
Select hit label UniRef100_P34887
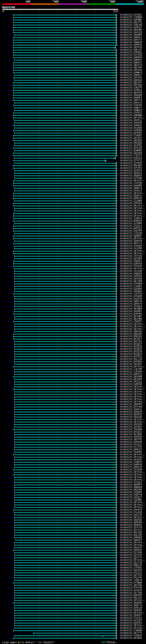pos(131,135)
